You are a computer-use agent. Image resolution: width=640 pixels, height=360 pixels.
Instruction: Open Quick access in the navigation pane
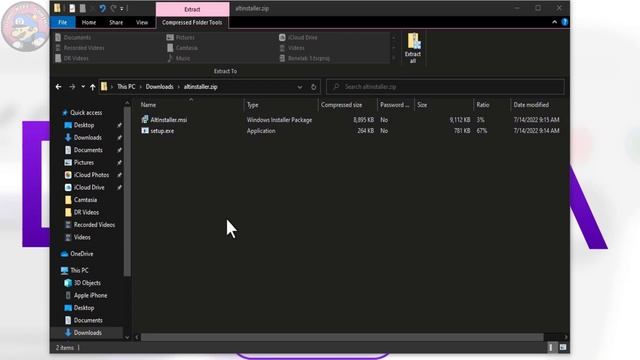coord(86,113)
